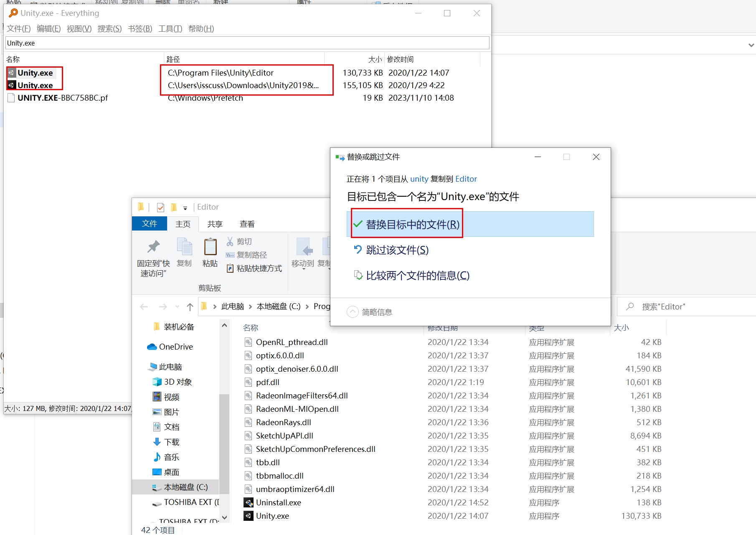Click the Explorer Forward arrow
This screenshot has width=756, height=535.
(163, 307)
